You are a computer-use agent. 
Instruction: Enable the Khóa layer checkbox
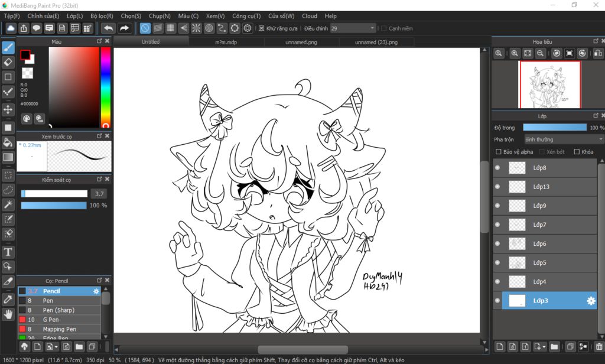(x=577, y=152)
